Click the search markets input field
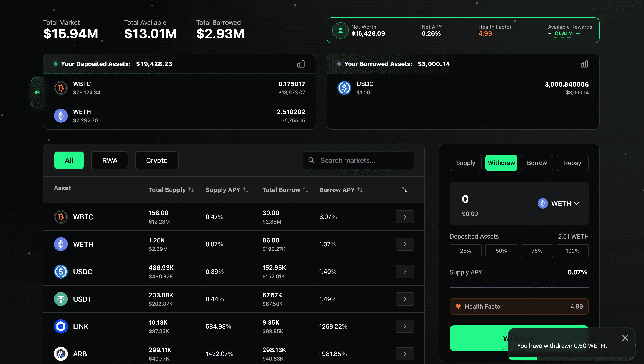644x364 pixels. tap(358, 160)
